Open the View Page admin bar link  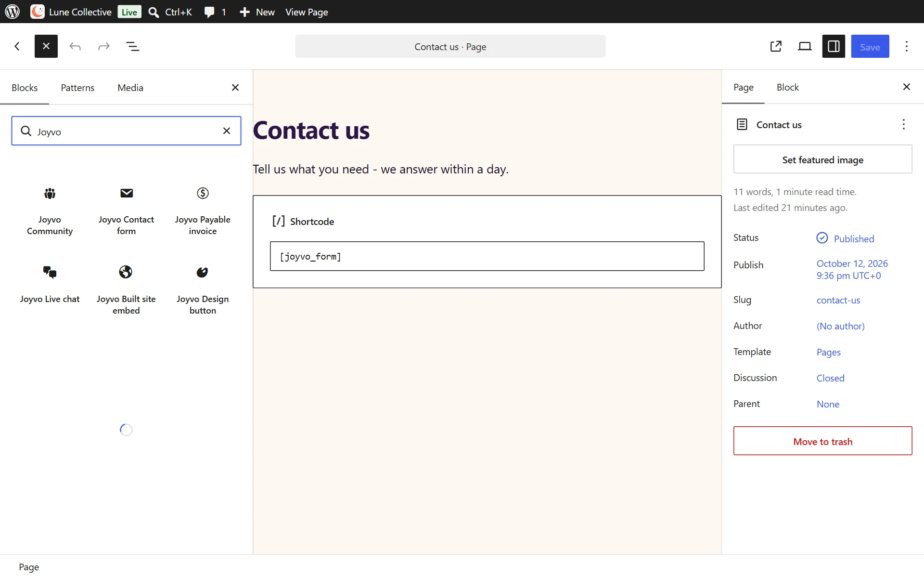(307, 12)
